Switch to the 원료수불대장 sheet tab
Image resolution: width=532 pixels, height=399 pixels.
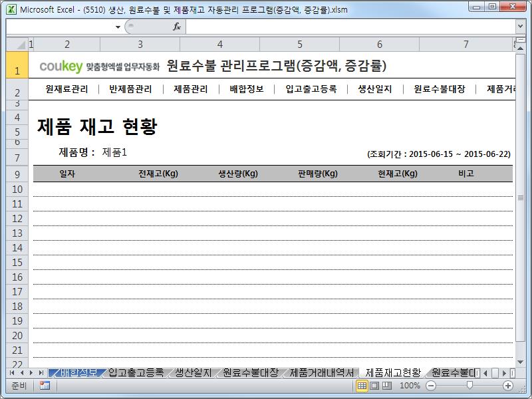251,373
